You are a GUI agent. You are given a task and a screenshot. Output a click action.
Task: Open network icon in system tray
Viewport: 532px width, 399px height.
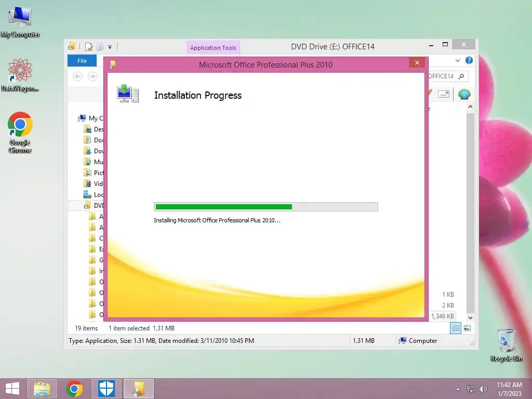471,389
